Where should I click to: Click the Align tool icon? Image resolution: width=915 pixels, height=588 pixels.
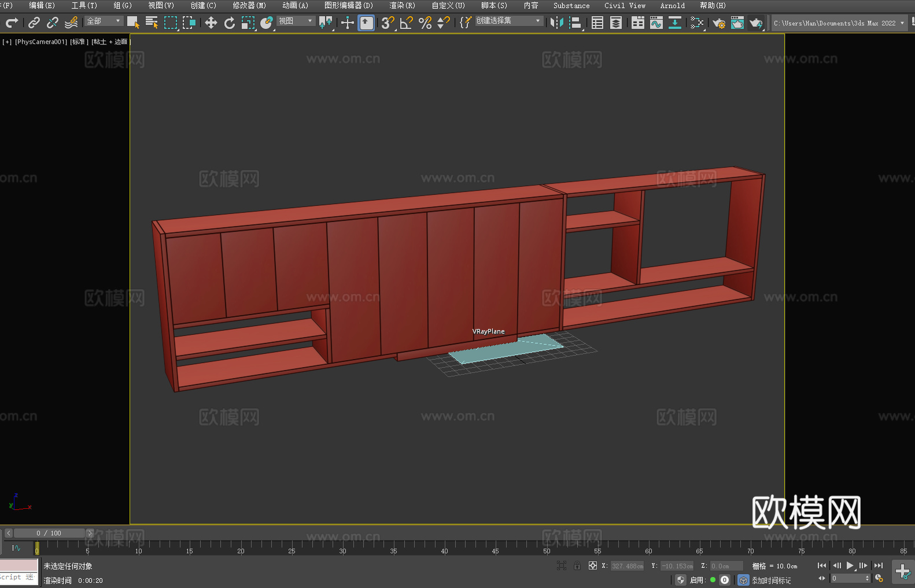click(575, 23)
